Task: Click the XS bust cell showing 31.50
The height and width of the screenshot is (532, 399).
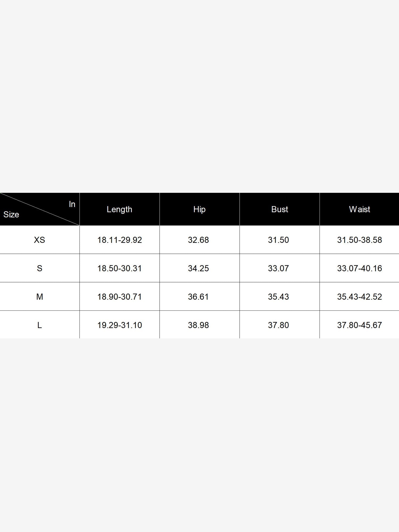Action: [278, 240]
